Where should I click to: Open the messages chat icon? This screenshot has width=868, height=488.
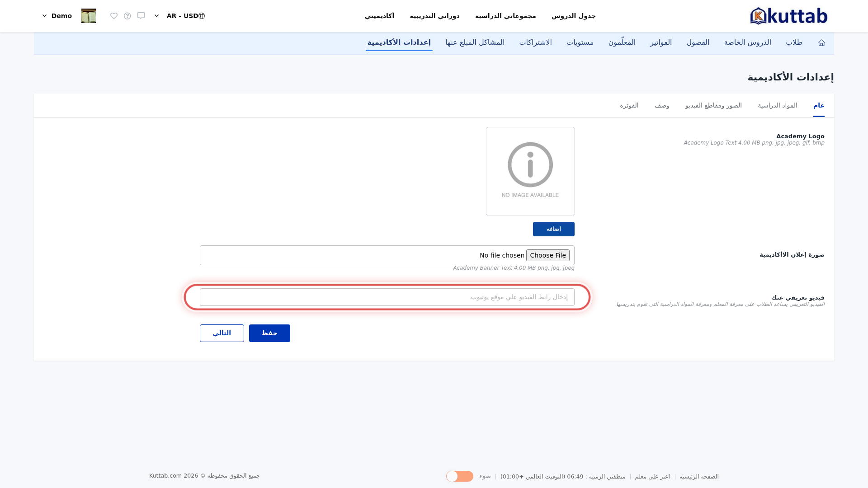tap(141, 16)
